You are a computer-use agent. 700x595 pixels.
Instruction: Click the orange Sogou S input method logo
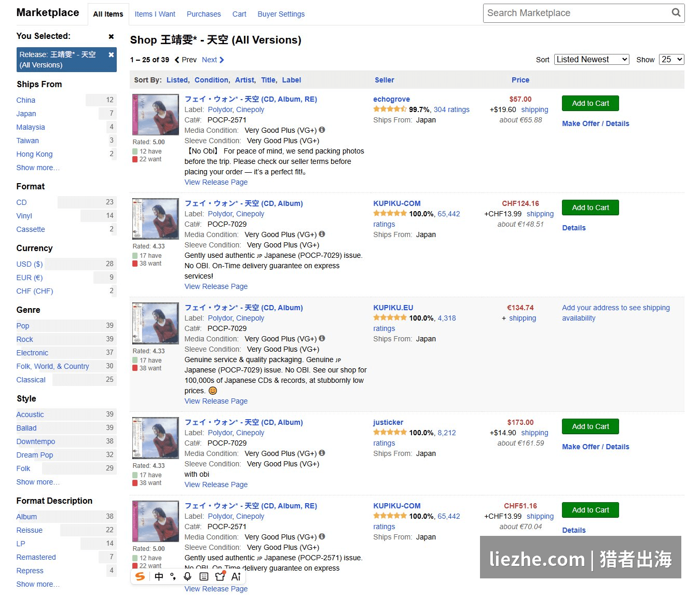pos(140,576)
